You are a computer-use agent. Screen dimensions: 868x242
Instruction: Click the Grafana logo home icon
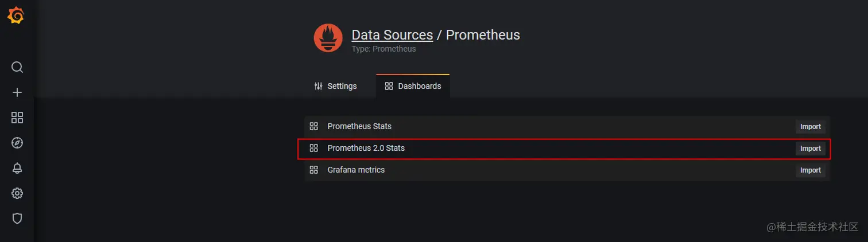(x=16, y=17)
